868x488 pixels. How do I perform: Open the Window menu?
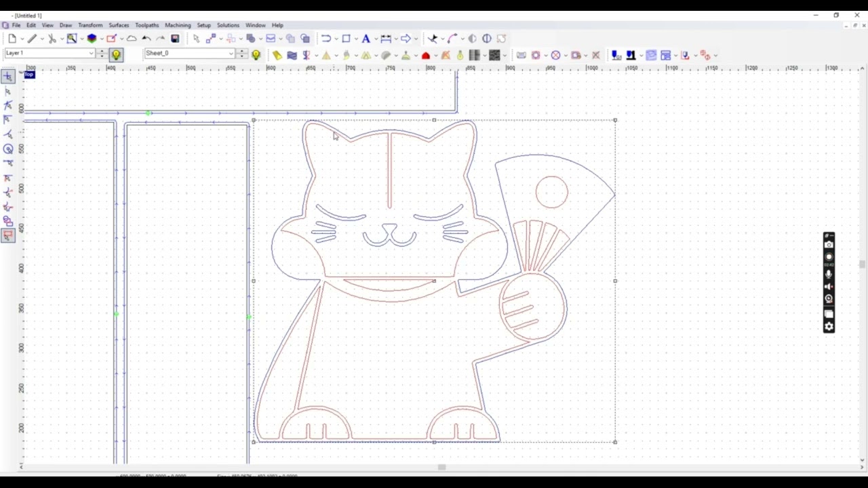tap(256, 25)
